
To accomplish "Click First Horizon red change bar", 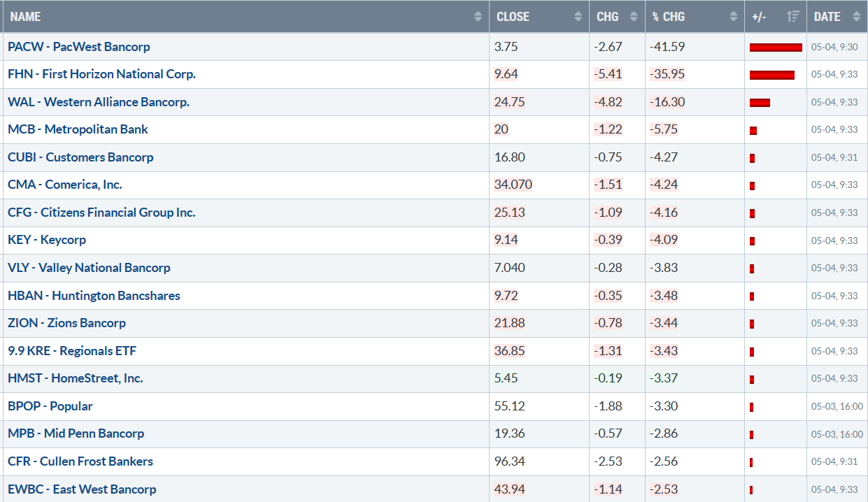I will (772, 75).
